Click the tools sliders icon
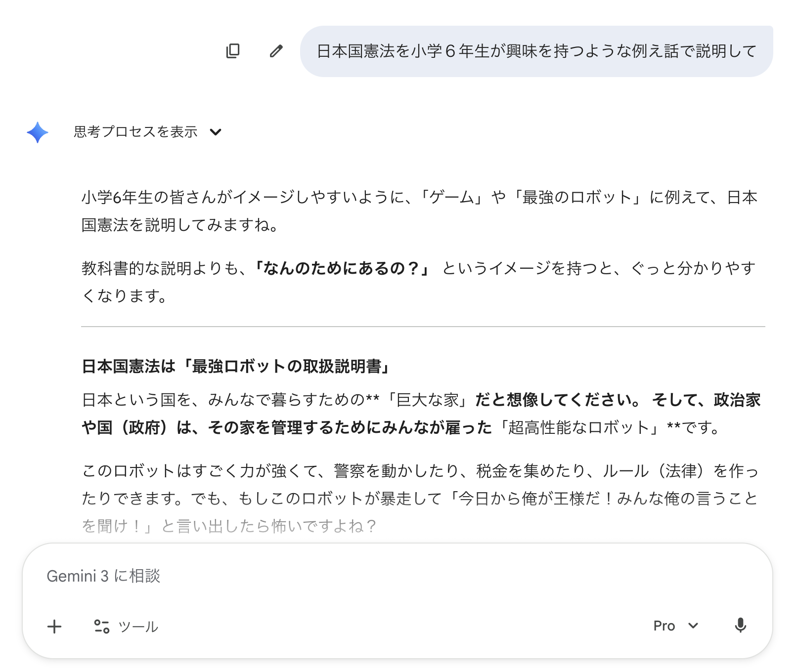The height and width of the screenshot is (672, 796). (102, 627)
